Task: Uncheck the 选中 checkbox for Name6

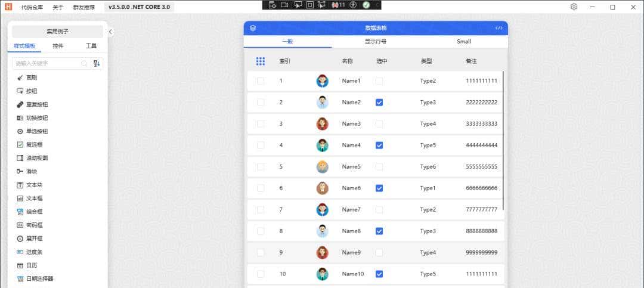Action: click(x=379, y=188)
